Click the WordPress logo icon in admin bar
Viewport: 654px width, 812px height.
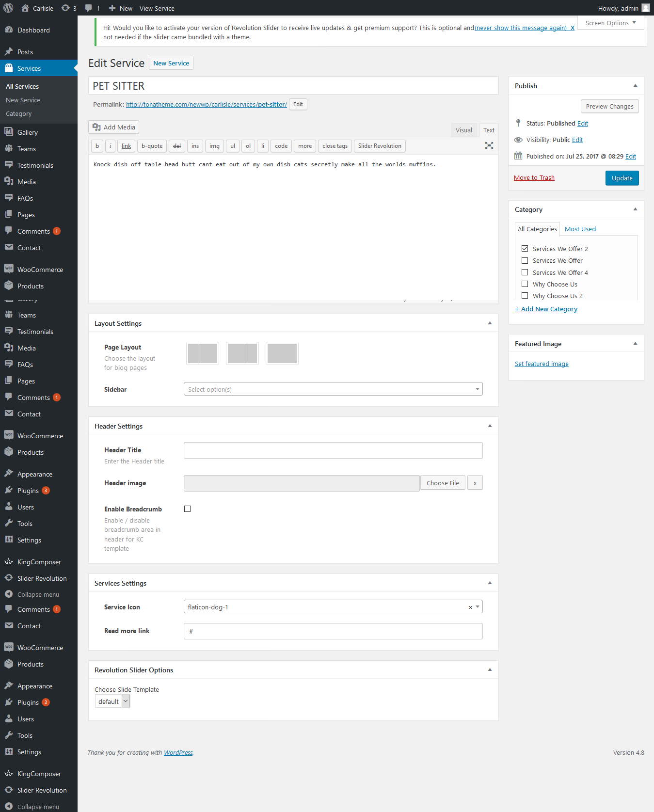tap(8, 8)
